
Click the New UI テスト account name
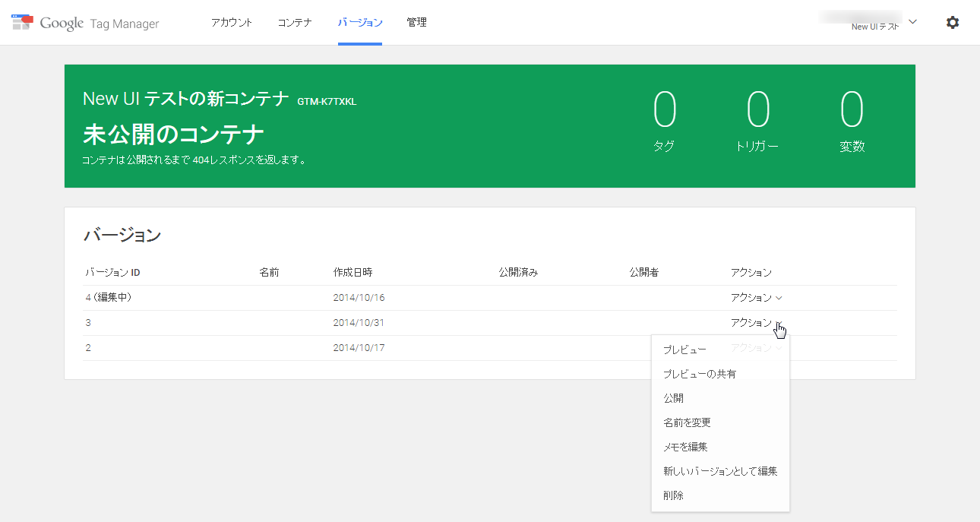[x=875, y=27]
